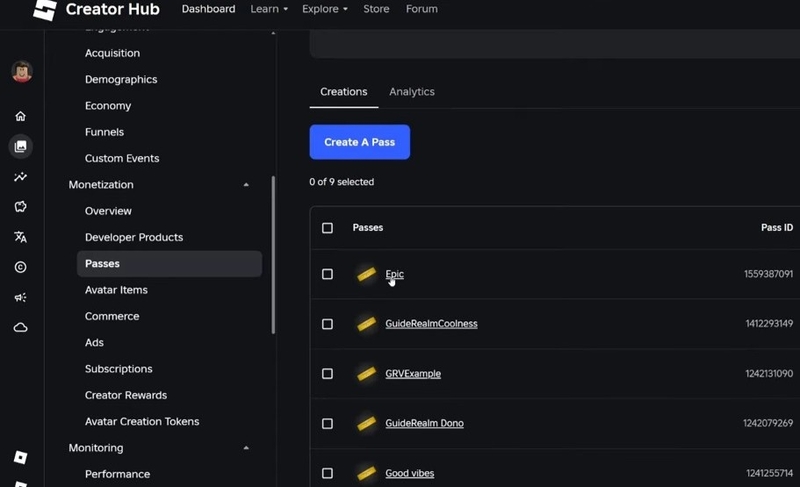This screenshot has height=487, width=800.
Task: Open the GuideRealmCoolness pass link
Action: pyautogui.click(x=431, y=324)
